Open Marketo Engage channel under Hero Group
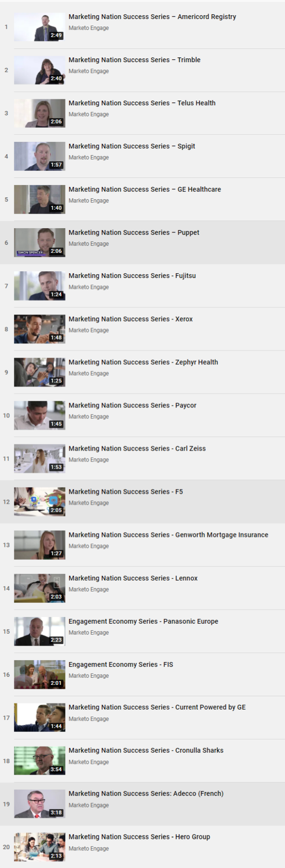Screen dimensions: 285x868 pos(89,849)
